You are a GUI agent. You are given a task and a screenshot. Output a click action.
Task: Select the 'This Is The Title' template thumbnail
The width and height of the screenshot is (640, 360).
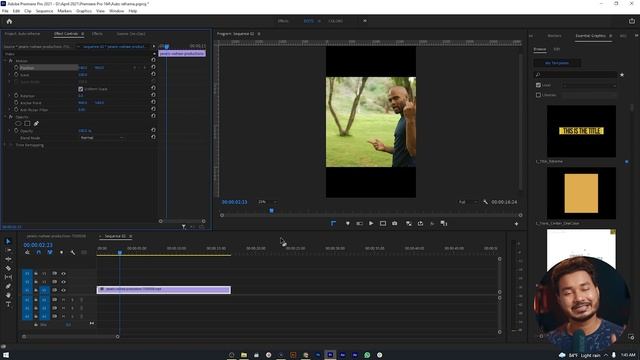click(x=581, y=131)
